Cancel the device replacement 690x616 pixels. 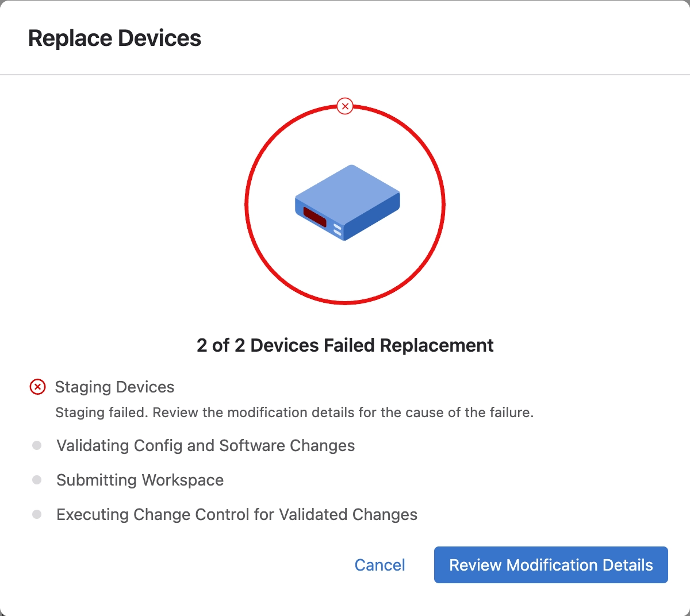tap(379, 565)
